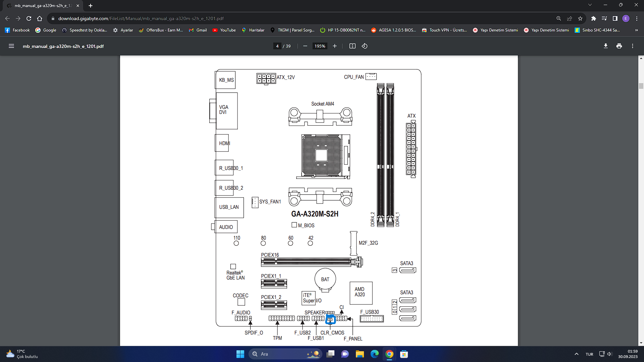This screenshot has width=644, height=362.
Task: Click the vertical scrollbar thumb
Action: click(x=641, y=86)
